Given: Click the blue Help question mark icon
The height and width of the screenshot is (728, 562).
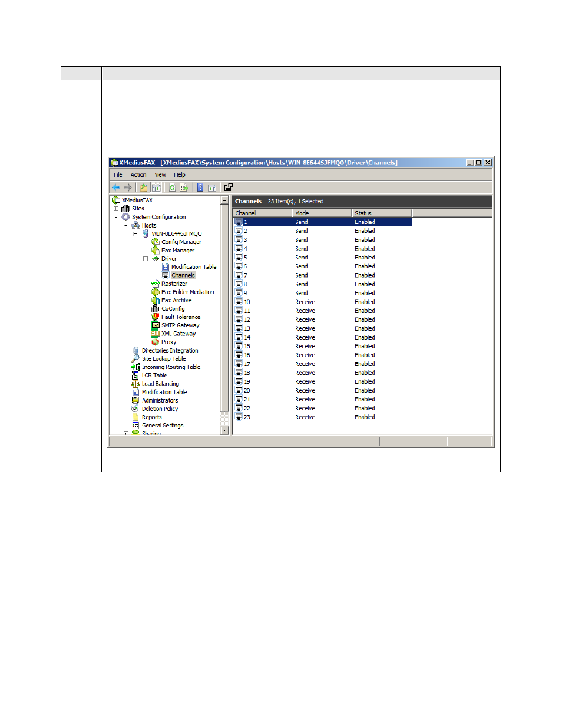Looking at the screenshot, I should point(200,187).
